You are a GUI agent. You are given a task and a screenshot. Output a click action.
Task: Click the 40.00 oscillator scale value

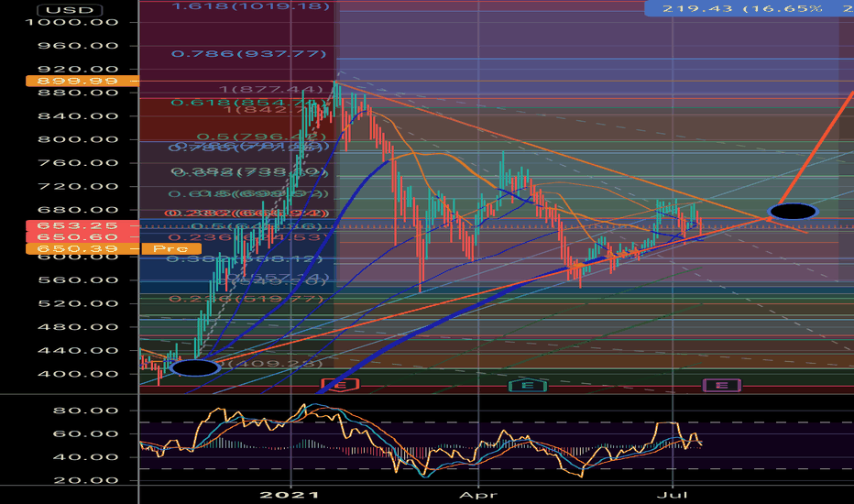85,457
